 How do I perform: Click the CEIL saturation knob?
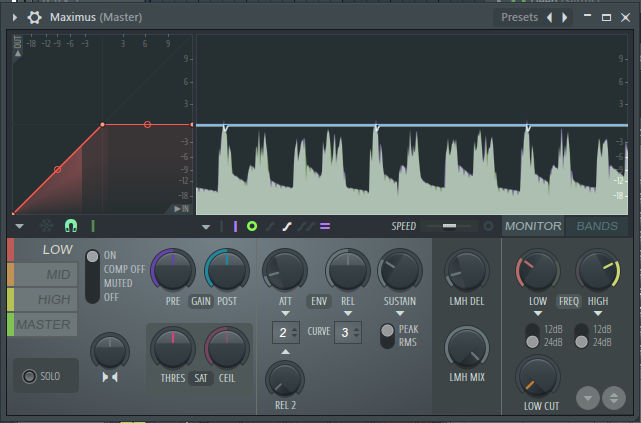coord(227,349)
